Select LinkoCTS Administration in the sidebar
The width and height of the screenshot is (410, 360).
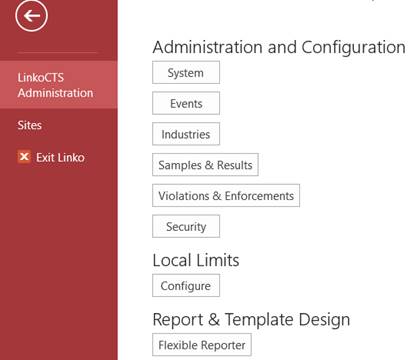tap(59, 85)
